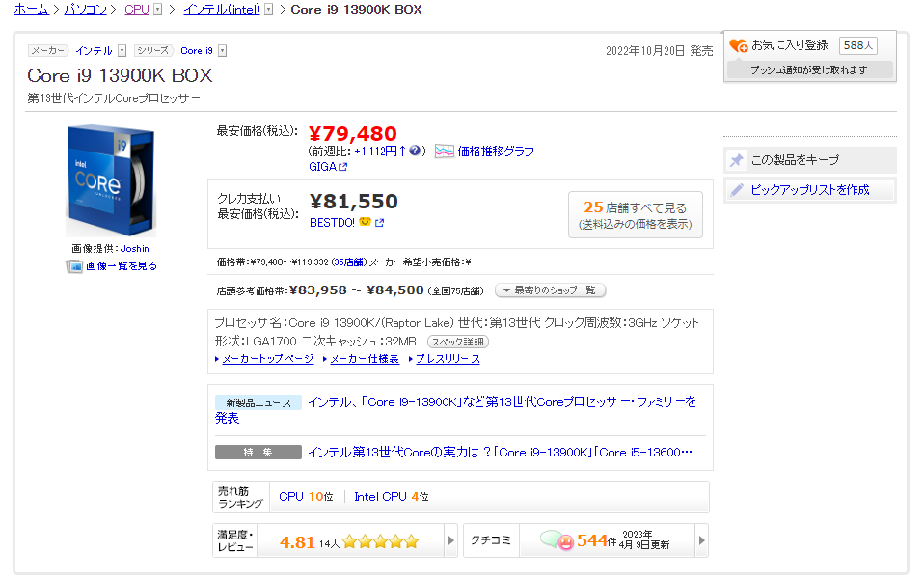Click the ¥81,550 credit card price

(x=354, y=202)
